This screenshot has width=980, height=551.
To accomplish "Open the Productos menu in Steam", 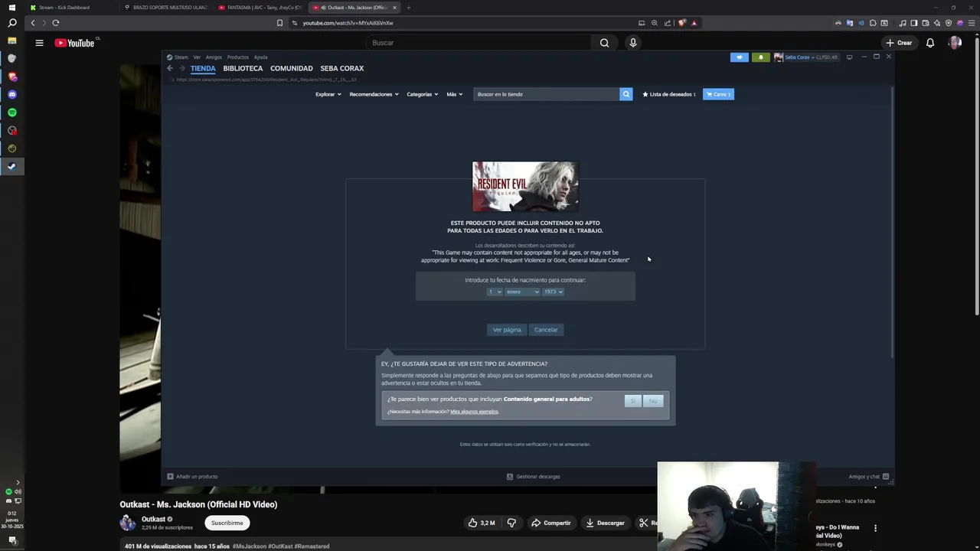I will (x=237, y=57).
